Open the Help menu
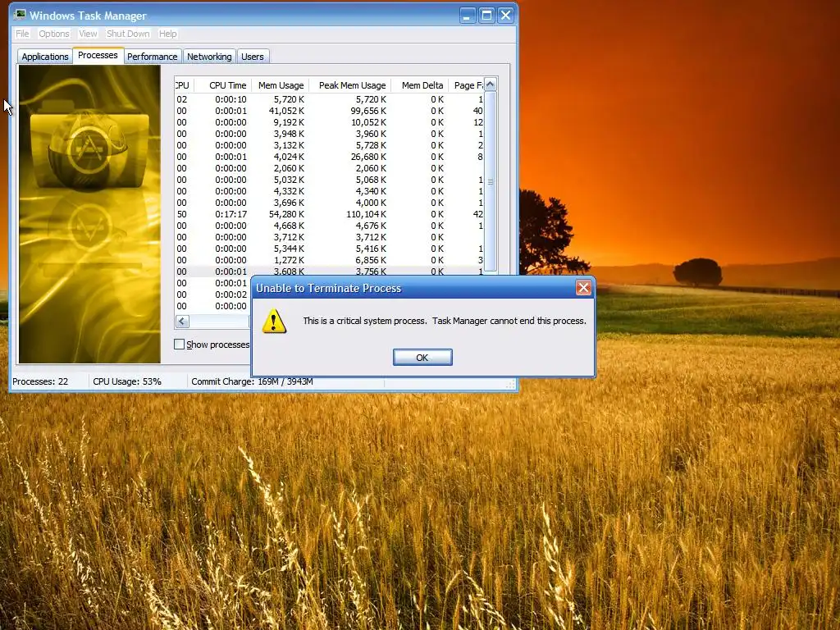This screenshot has width=840, height=630. tap(167, 34)
